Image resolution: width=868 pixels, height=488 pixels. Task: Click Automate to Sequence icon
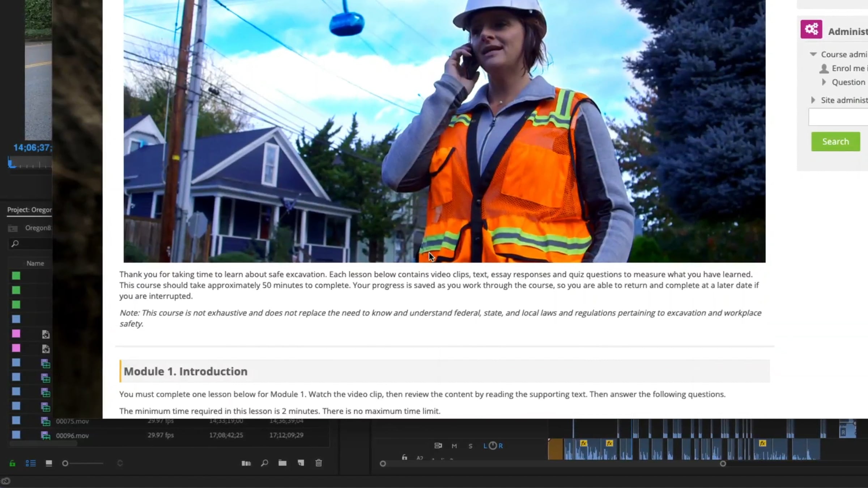click(x=246, y=463)
